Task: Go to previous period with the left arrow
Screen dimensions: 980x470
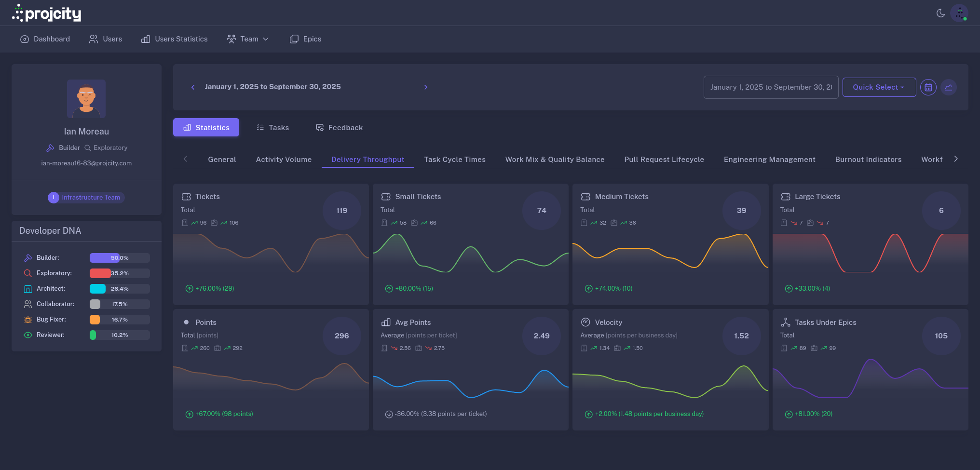Action: (192, 87)
